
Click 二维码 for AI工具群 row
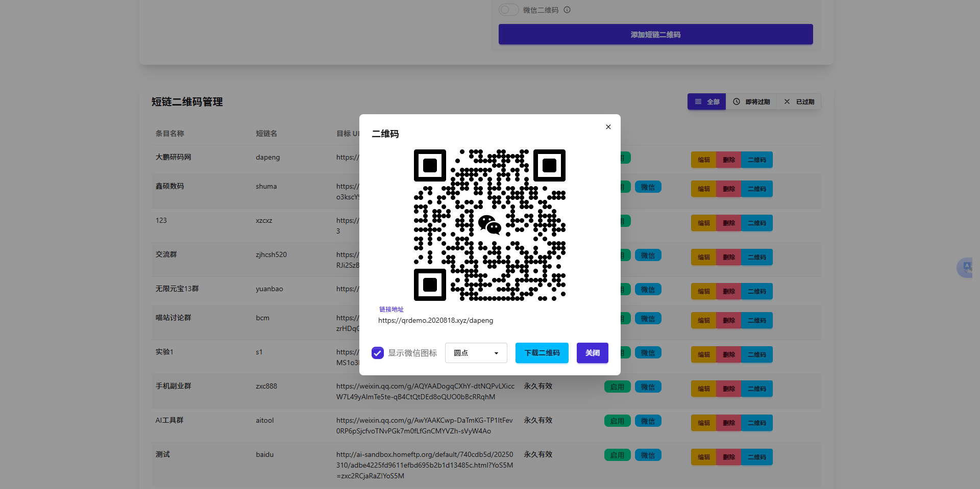[x=756, y=423]
